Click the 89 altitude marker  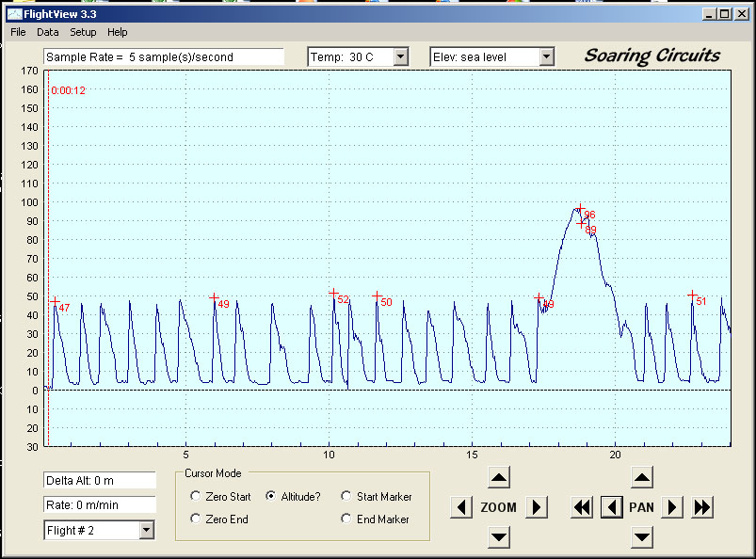point(581,224)
